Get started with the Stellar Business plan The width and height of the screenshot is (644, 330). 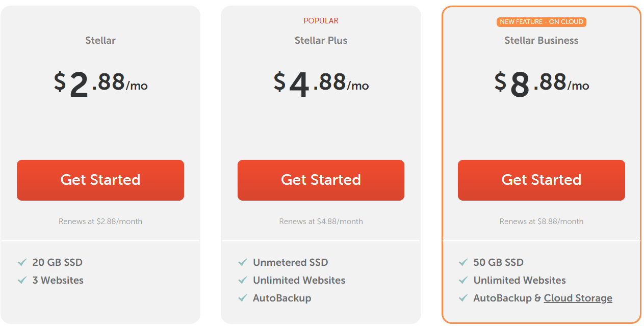[542, 180]
